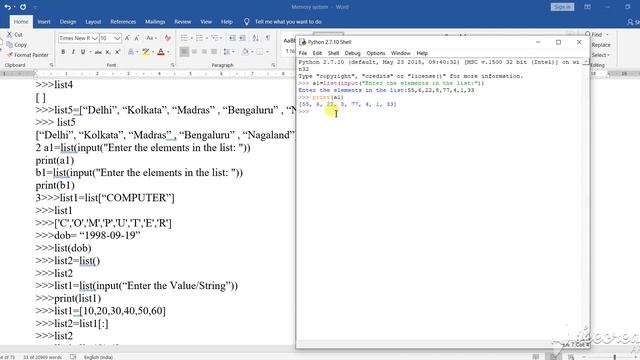Toggle superscript formatting
This screenshot has width=640, height=360.
pos(118,52)
